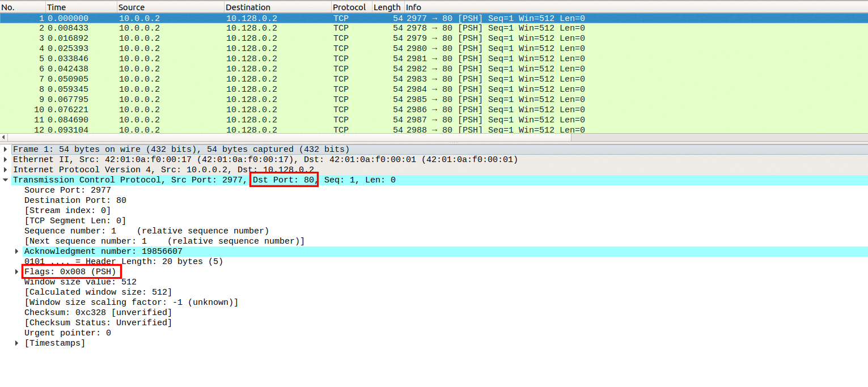Select the [Calculated window size: 512] line
868x387 pixels.
tap(98, 292)
